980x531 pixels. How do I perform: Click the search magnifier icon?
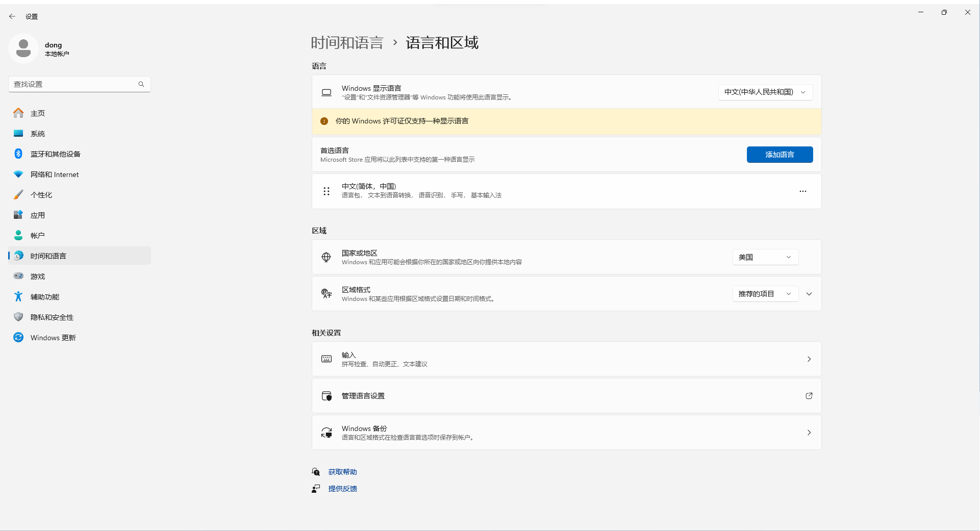141,84
